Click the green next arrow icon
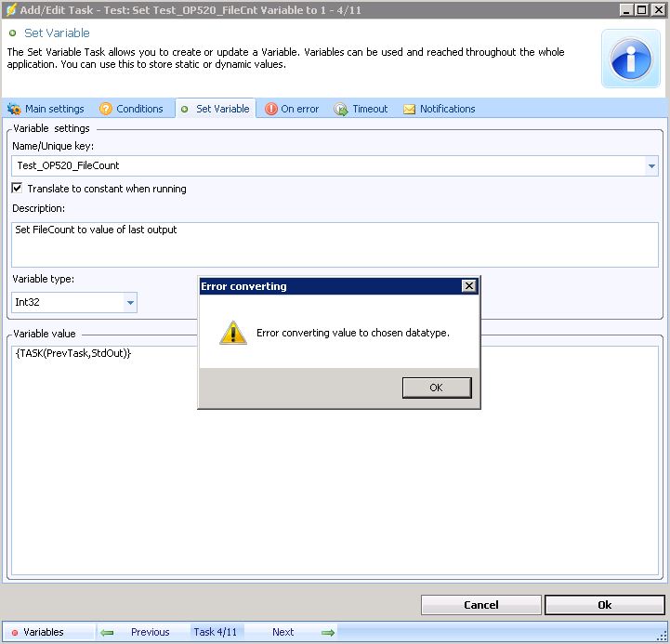 point(327,633)
